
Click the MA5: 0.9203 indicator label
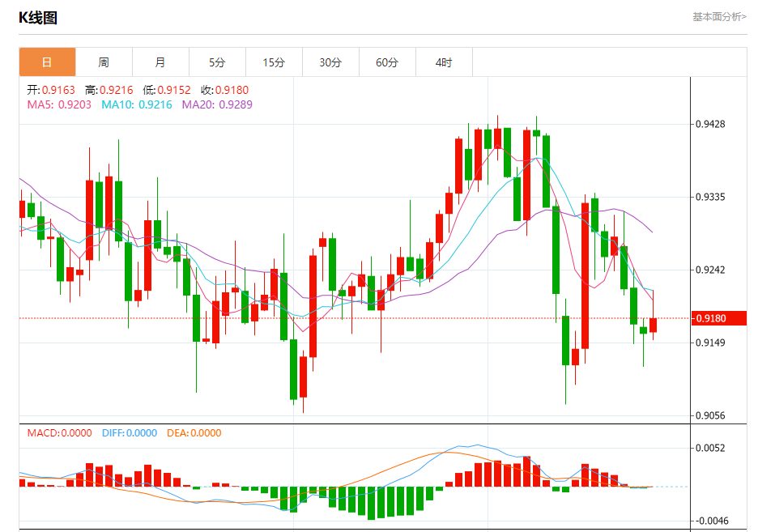[x=59, y=104]
